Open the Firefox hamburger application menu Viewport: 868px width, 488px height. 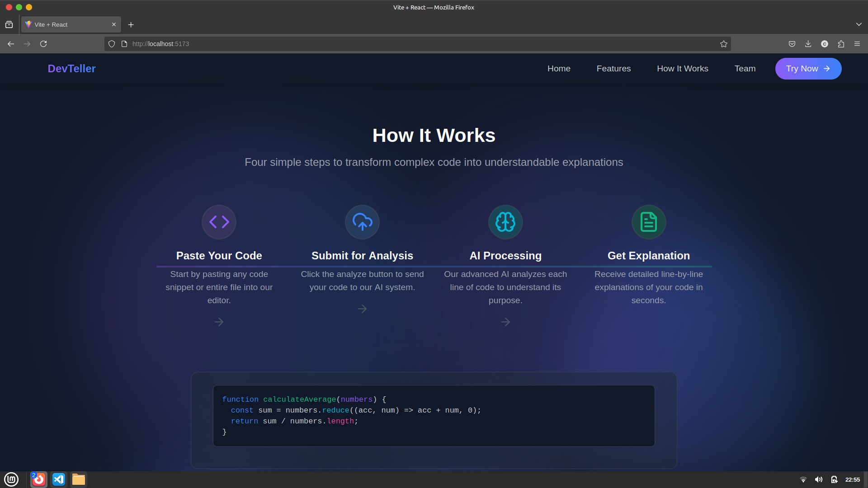[x=857, y=44]
